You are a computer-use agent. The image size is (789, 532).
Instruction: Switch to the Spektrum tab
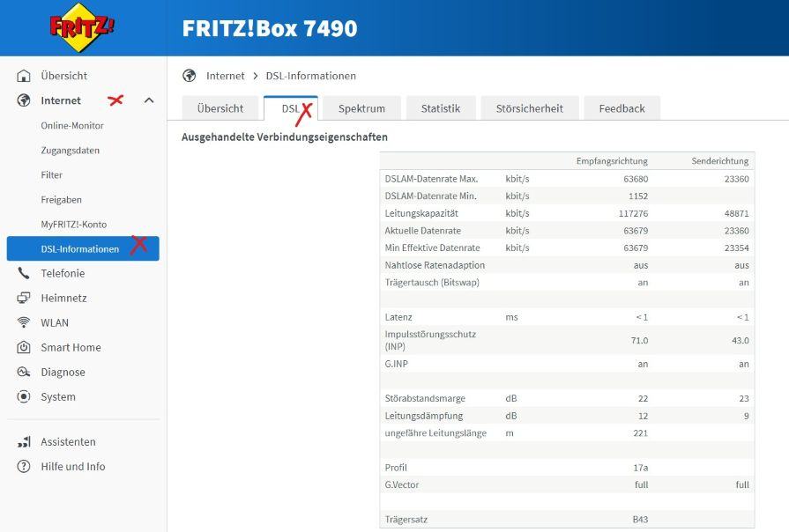[x=361, y=108]
